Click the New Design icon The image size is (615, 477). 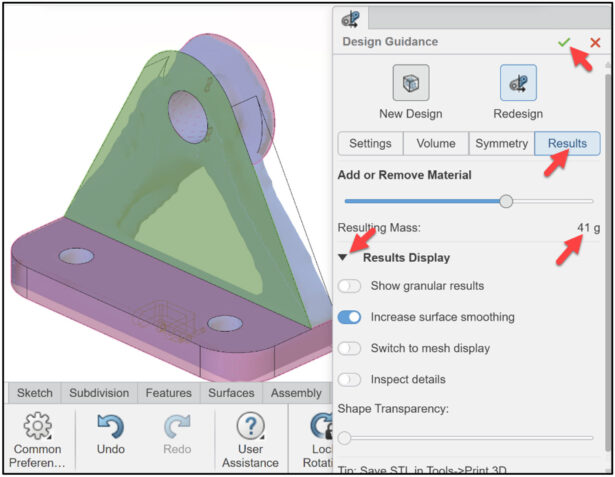tap(411, 83)
